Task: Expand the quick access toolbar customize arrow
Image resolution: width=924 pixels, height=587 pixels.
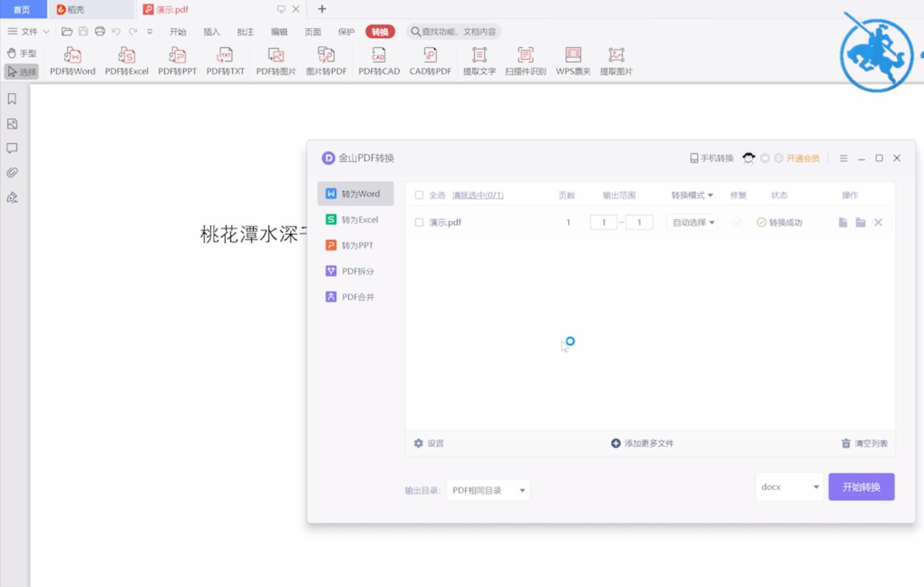Action: coord(149,31)
